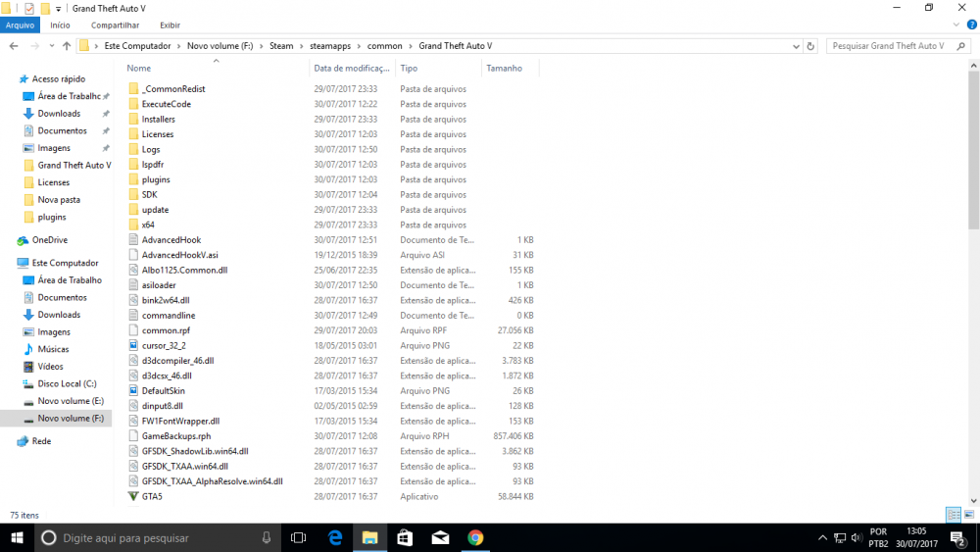Screen dimensions: 980x552
Task: Click the Acesso rápido star icon
Action: pyautogui.click(x=24, y=78)
